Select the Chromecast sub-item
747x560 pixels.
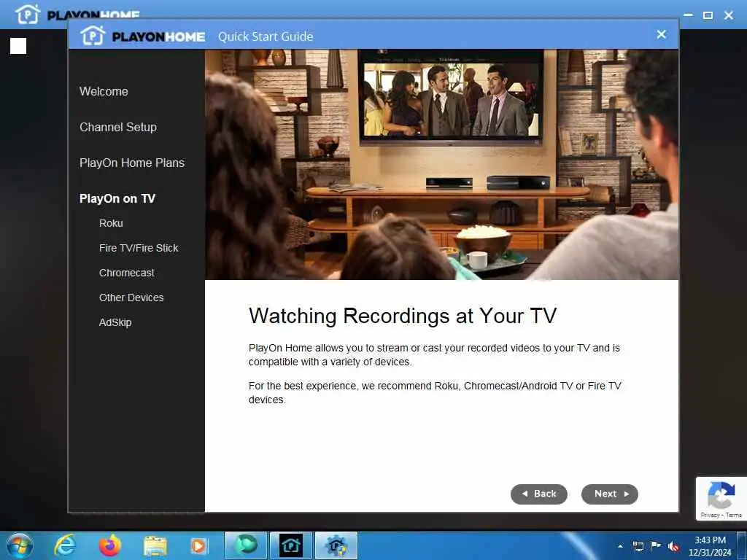click(126, 273)
